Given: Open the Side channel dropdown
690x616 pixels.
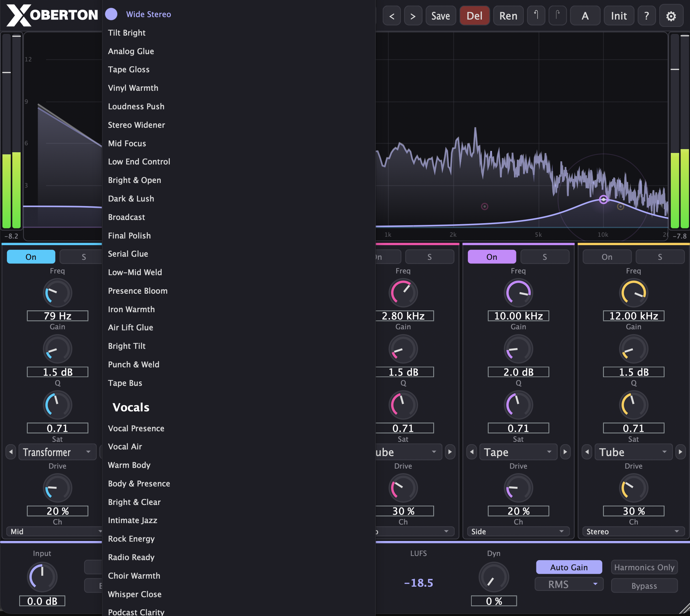Looking at the screenshot, I should click(x=519, y=531).
